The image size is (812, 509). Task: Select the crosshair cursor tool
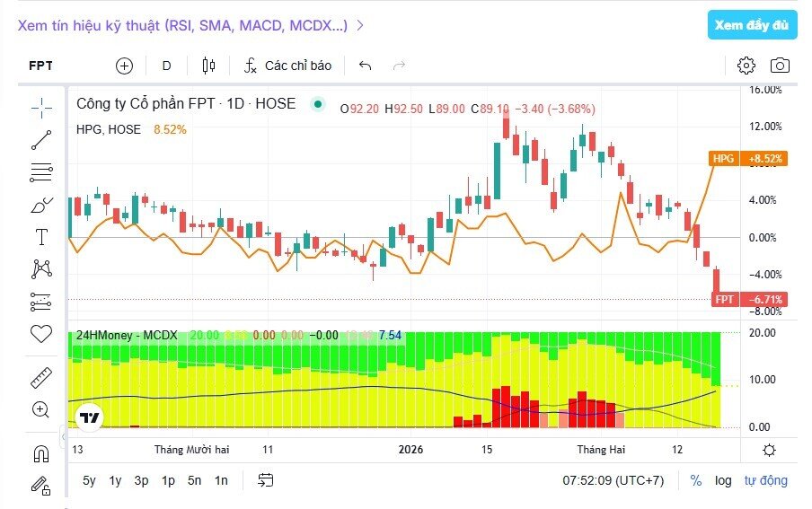pyautogui.click(x=41, y=108)
